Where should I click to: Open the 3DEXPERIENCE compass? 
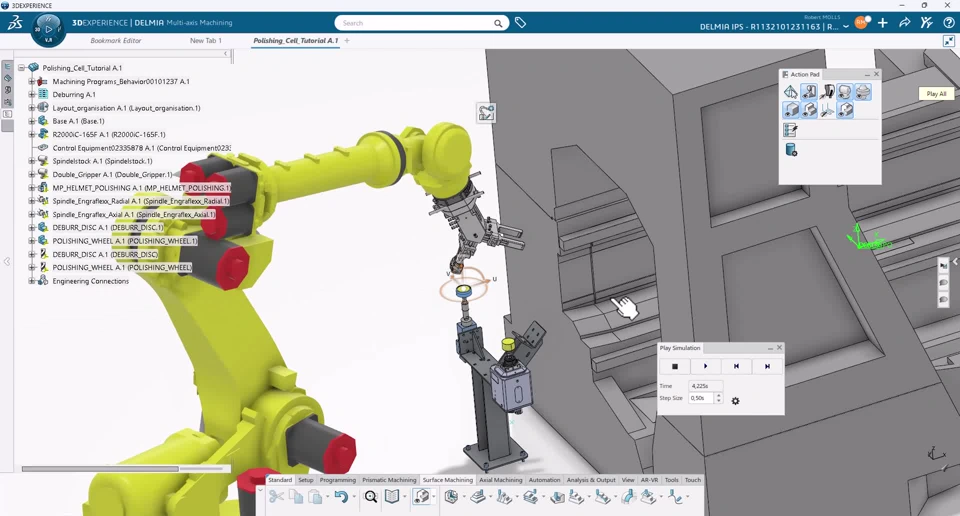pos(48,29)
